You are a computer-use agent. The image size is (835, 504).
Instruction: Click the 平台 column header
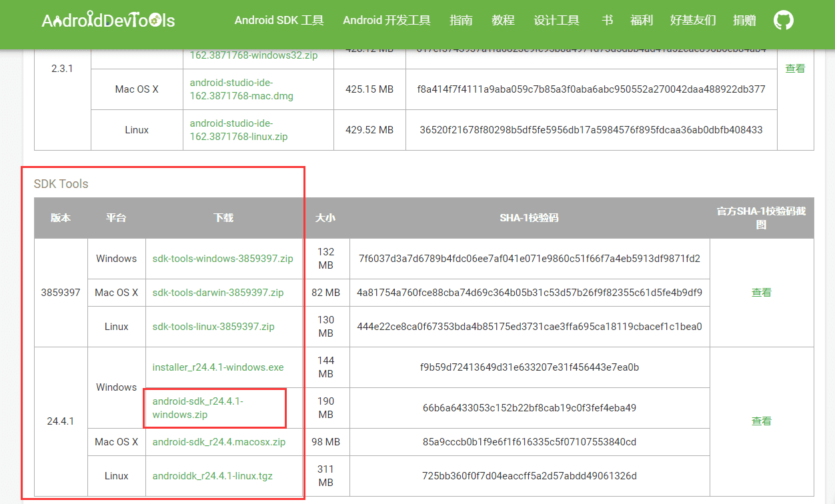point(116,218)
